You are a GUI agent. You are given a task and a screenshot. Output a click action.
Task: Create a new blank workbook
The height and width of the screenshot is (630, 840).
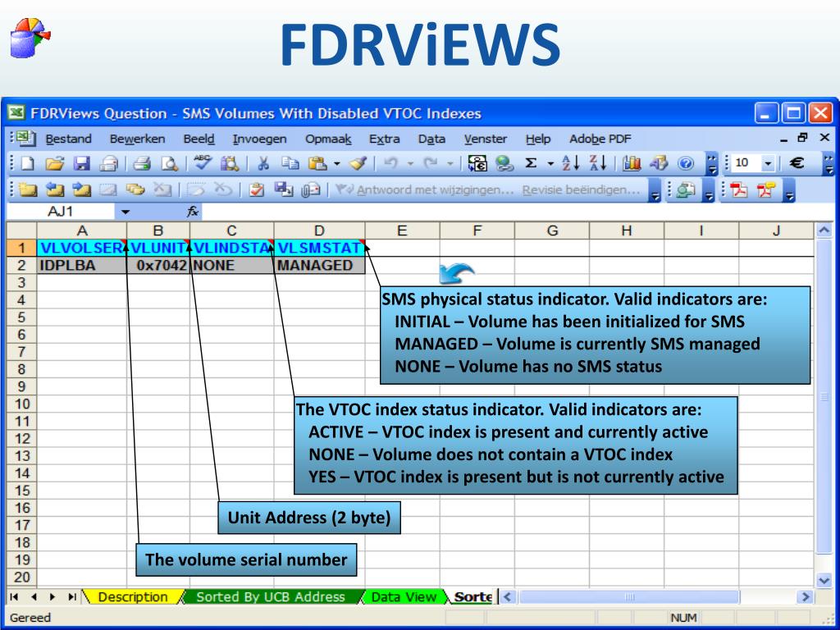coord(27,163)
